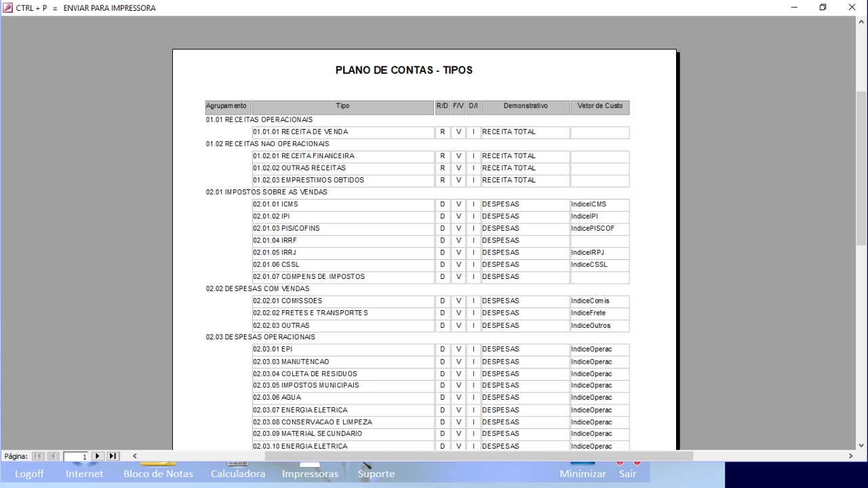868x488 pixels.
Task: Select 01.02 RECEITAS NAO OPERACIONAIS group
Action: coord(268,144)
